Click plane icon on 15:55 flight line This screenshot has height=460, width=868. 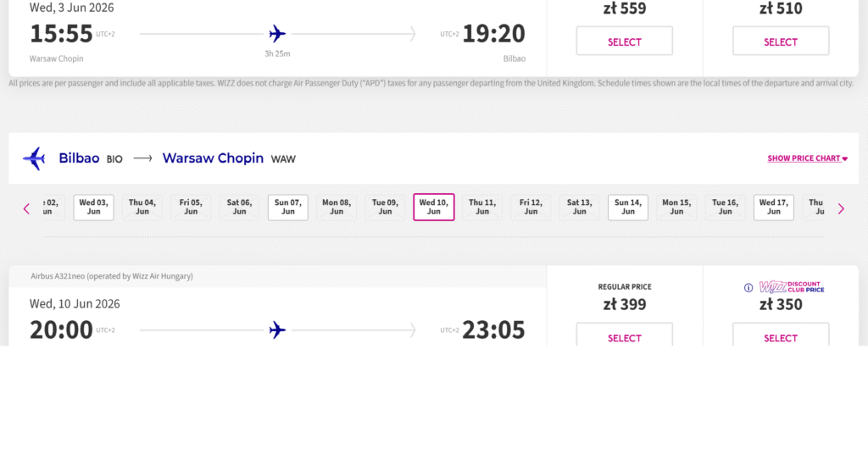[277, 34]
